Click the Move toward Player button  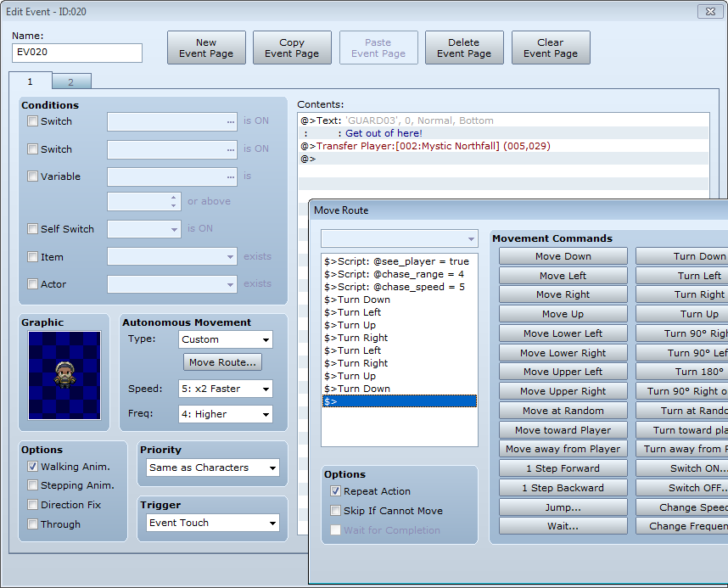coord(563,430)
